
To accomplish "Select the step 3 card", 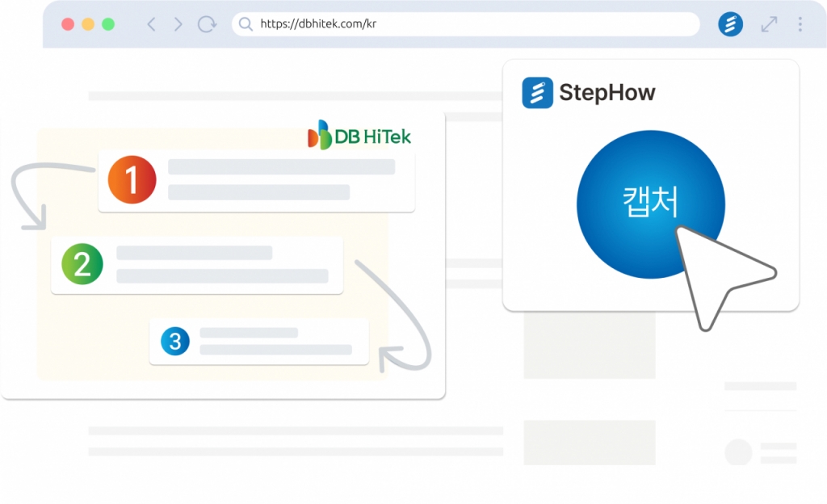I will tap(259, 342).
